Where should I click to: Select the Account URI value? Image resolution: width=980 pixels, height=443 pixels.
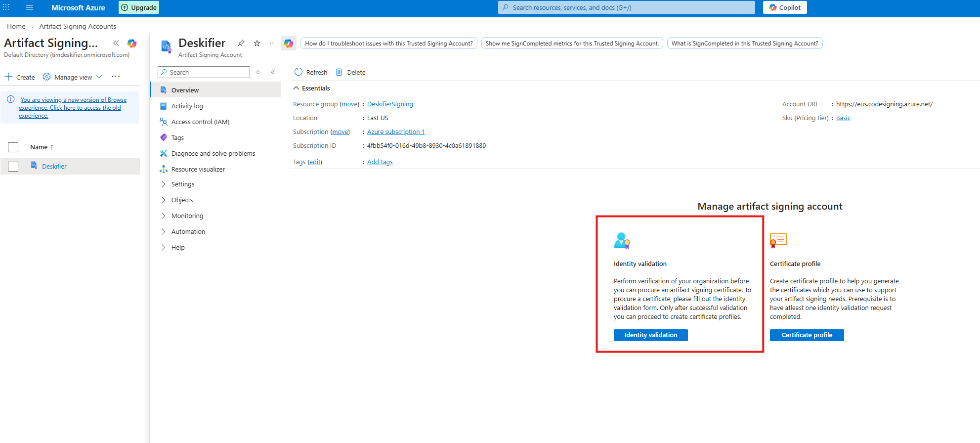884,104
